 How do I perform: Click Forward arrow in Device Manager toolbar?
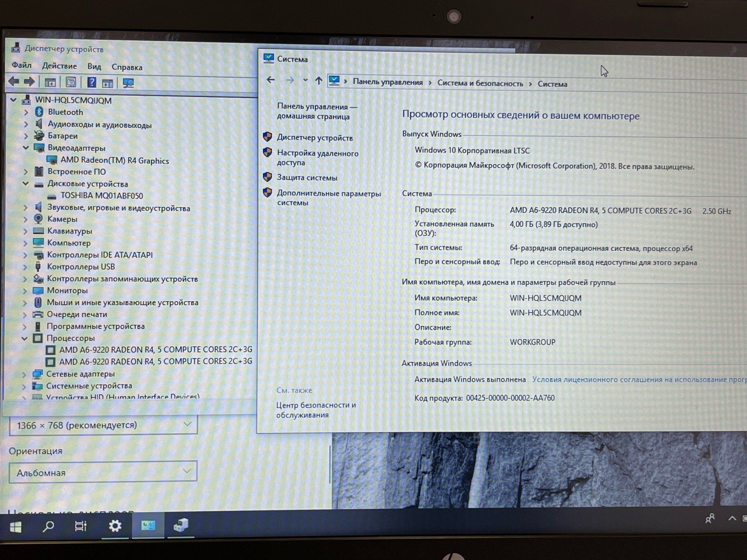pos(29,82)
